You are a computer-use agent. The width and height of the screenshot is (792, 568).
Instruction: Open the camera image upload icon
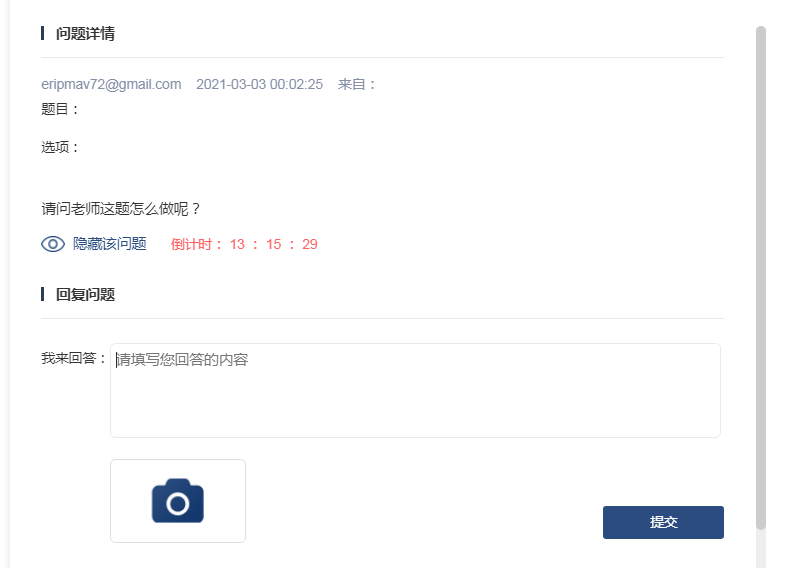tap(178, 501)
